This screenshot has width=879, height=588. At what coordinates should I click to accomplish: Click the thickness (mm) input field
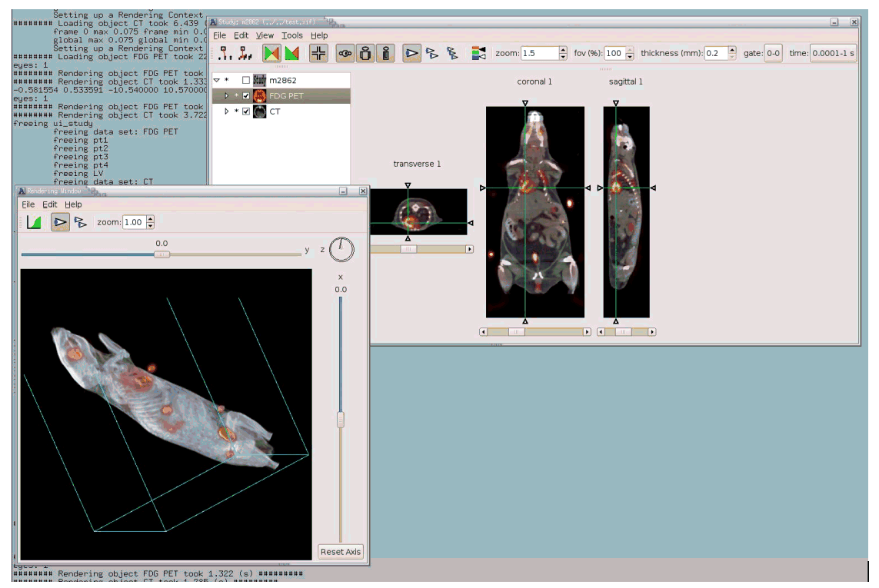[716, 53]
